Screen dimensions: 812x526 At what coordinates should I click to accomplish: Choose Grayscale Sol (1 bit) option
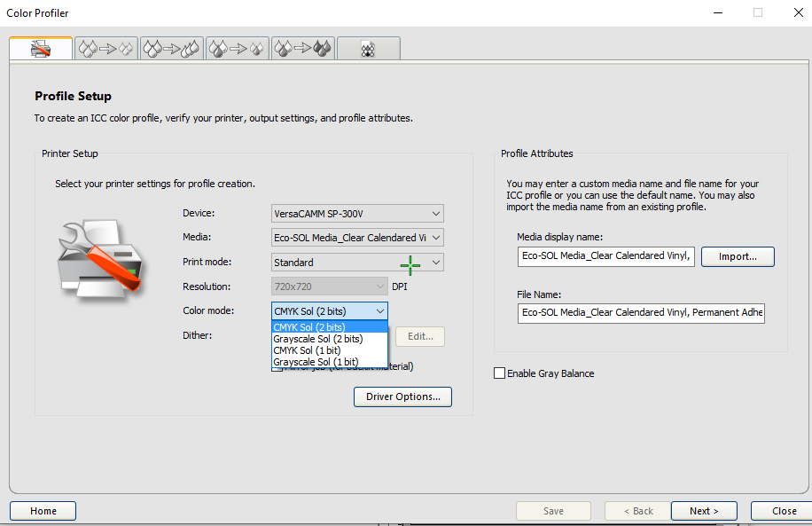330,362
